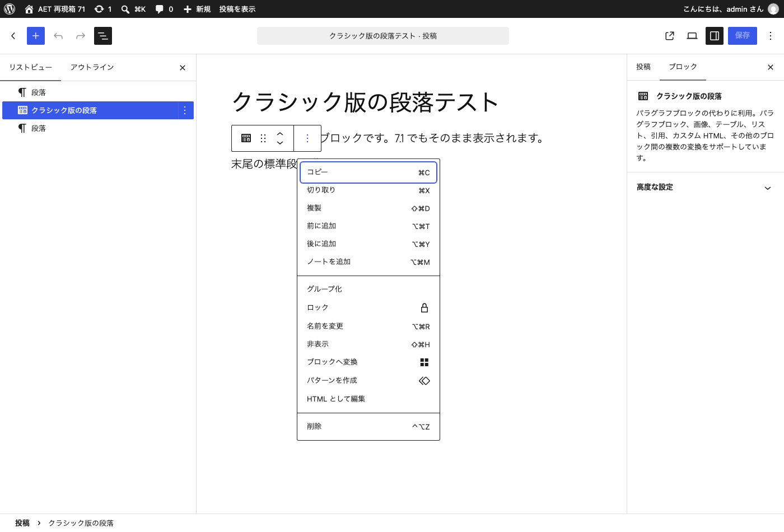Choose 削除 to delete the block
Image resolution: width=784 pixels, height=532 pixels.
(x=368, y=426)
